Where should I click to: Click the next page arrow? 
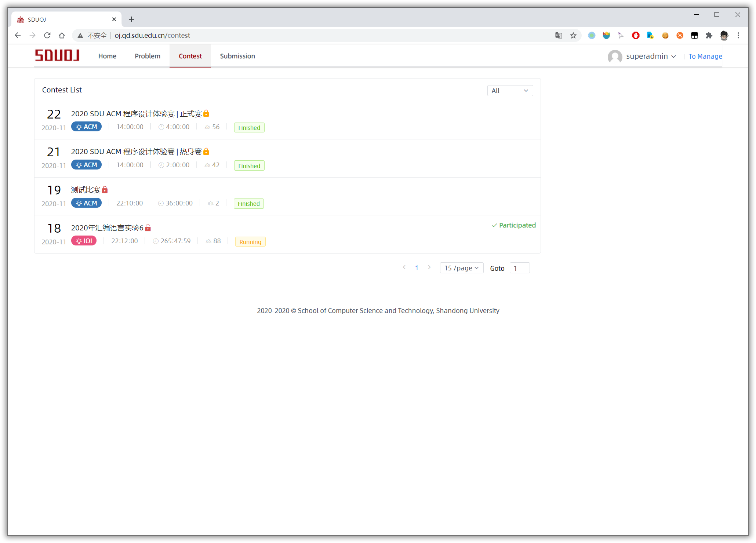click(429, 267)
